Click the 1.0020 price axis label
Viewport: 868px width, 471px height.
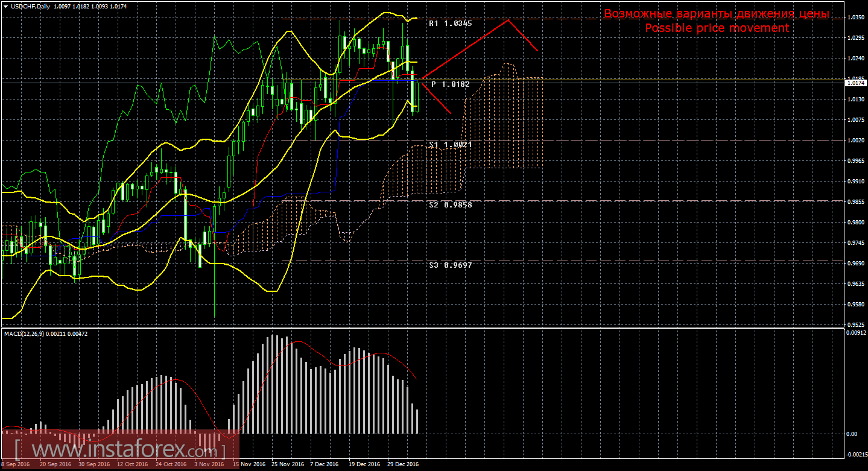[856, 141]
